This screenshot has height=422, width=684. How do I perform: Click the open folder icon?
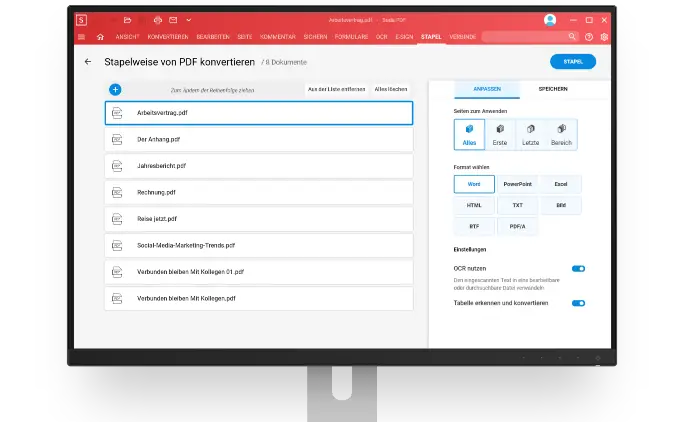click(127, 20)
